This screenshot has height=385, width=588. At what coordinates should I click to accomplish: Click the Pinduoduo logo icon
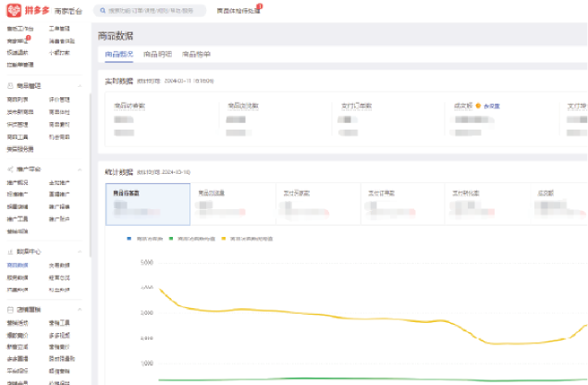tap(16, 10)
